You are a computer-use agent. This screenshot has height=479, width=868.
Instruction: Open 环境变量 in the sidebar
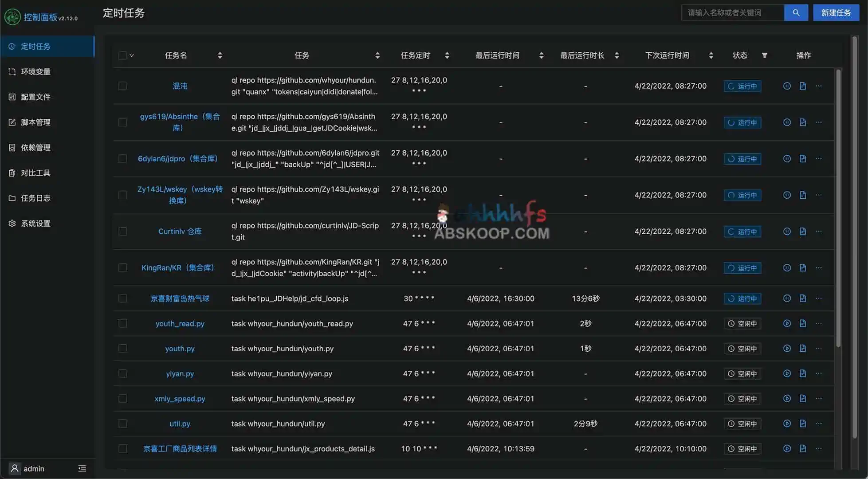[35, 72]
